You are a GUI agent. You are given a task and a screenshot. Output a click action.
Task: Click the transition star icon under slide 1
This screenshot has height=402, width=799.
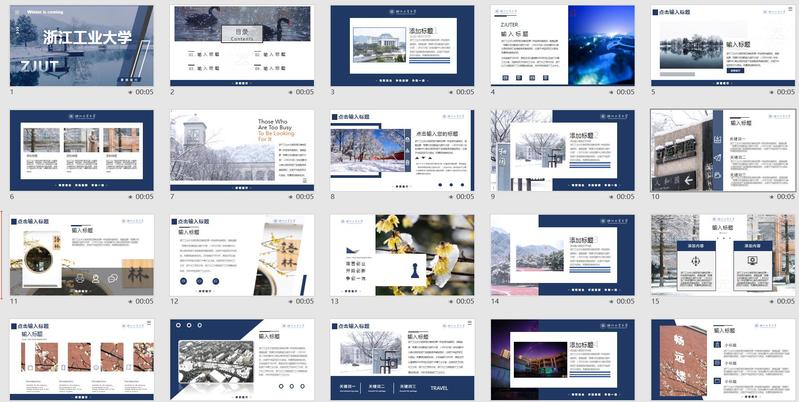click(130, 92)
